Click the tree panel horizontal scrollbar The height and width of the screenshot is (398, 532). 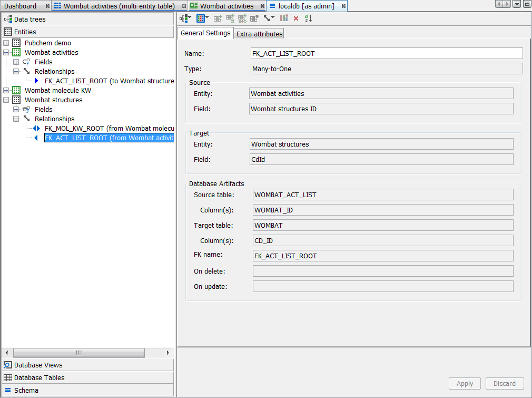[x=79, y=353]
